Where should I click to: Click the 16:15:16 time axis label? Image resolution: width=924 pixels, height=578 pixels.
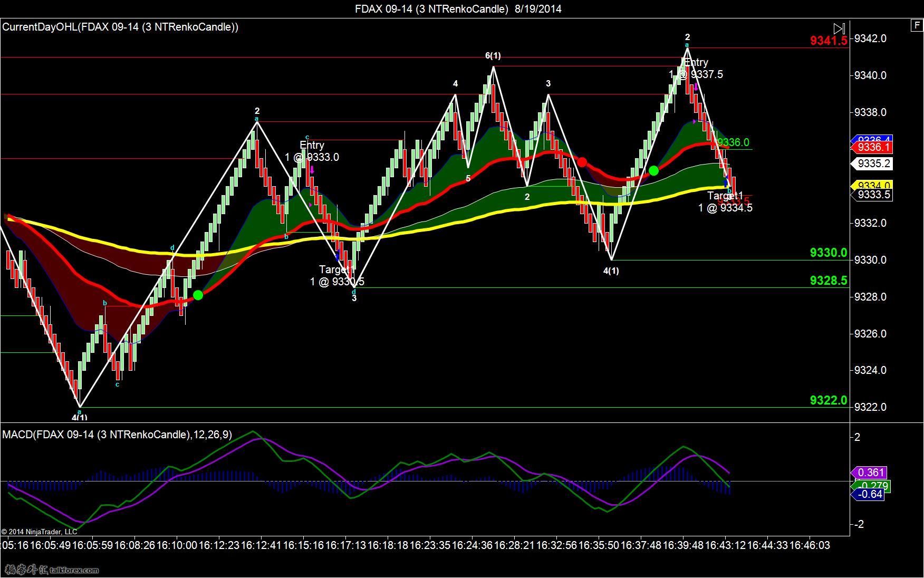[x=303, y=545]
